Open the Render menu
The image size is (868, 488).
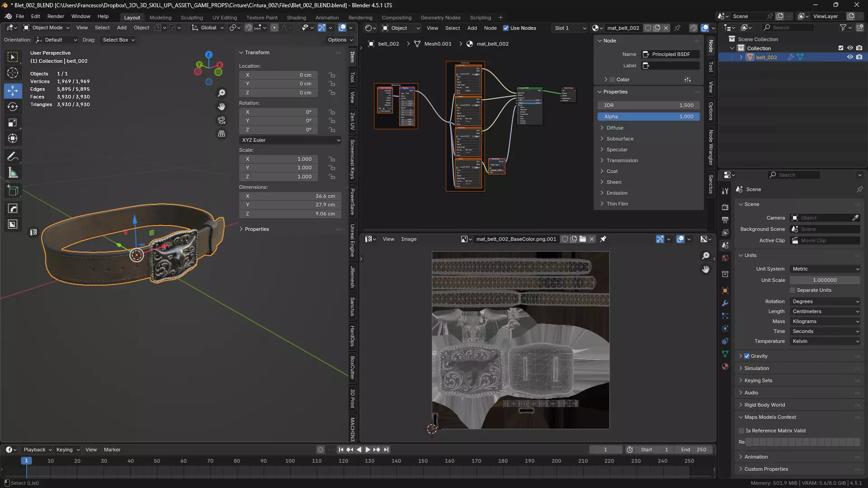tap(56, 16)
